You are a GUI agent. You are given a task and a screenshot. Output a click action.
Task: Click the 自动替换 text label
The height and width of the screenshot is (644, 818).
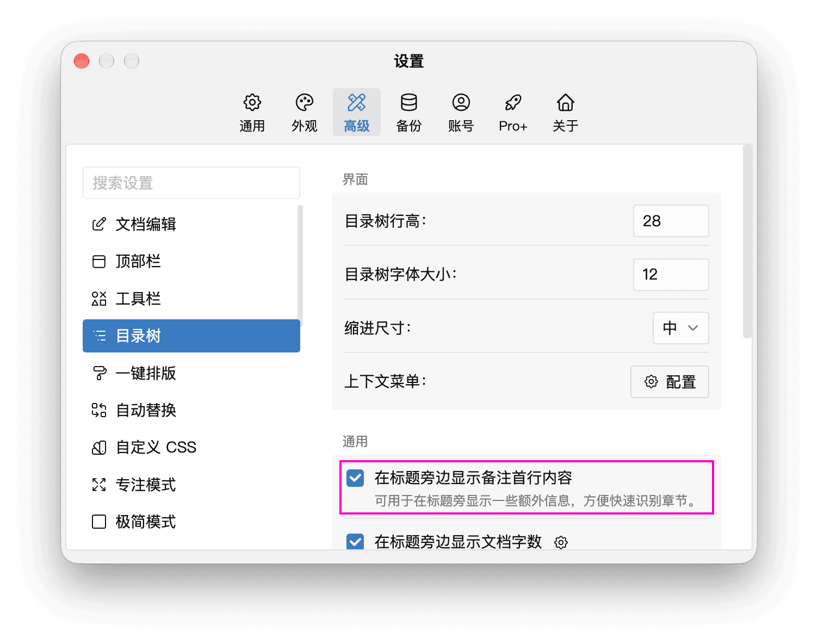pyautogui.click(x=146, y=410)
